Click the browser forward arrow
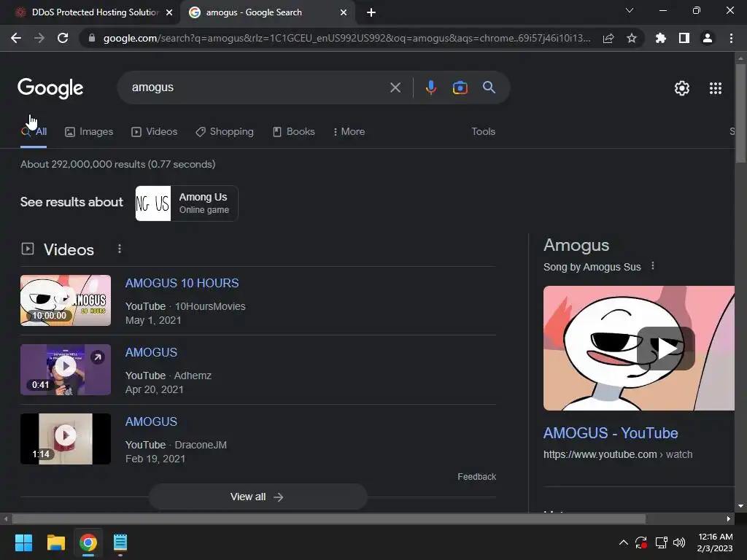 click(39, 38)
